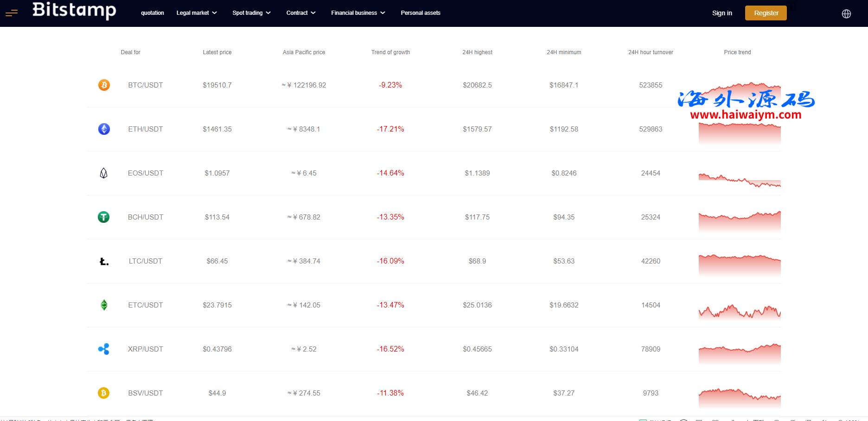View the BCH/USDT price trend chart
The image size is (868, 421).
point(740,220)
